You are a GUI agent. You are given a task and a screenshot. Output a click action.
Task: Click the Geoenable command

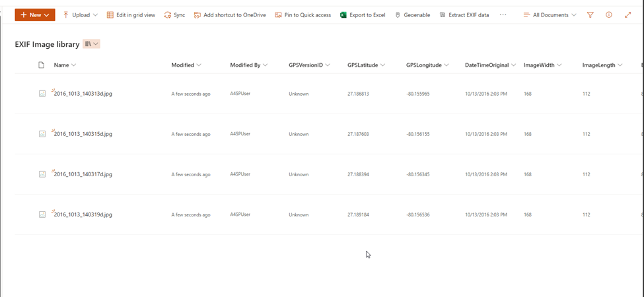pos(412,15)
